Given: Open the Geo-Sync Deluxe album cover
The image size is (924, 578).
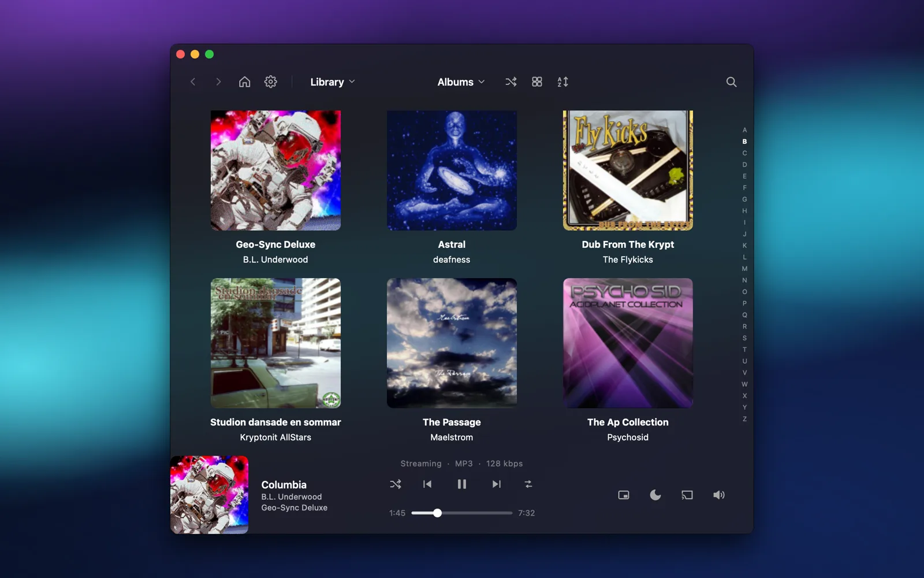Looking at the screenshot, I should click(275, 171).
